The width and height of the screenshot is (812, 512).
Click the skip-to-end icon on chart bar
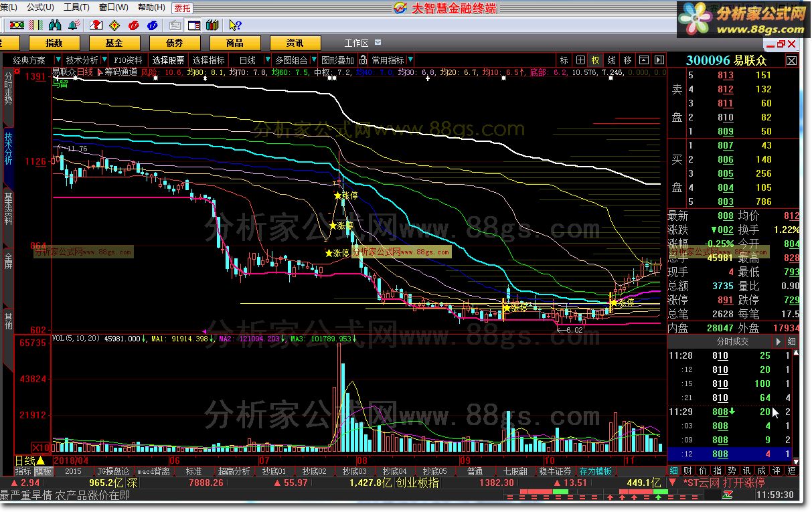(659, 60)
